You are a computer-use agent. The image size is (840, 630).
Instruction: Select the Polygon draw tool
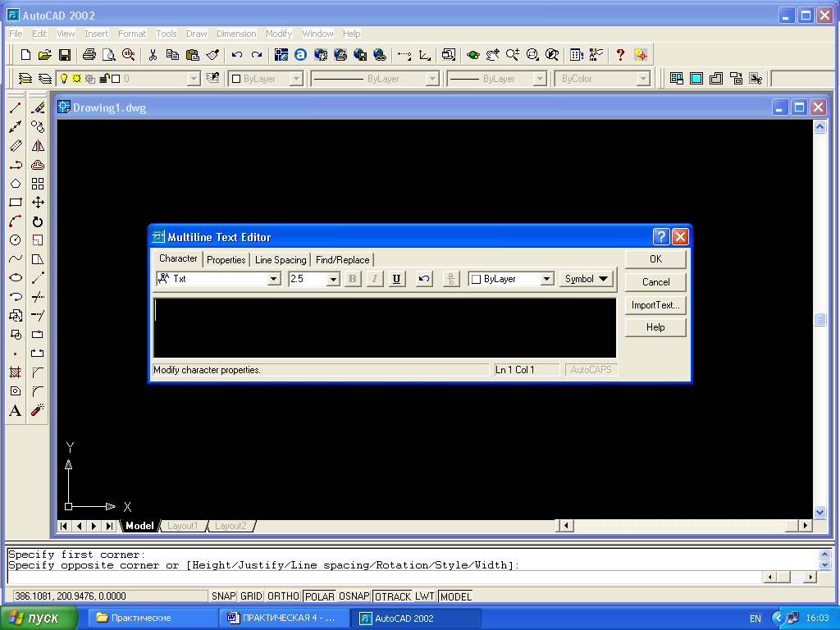coord(16,184)
